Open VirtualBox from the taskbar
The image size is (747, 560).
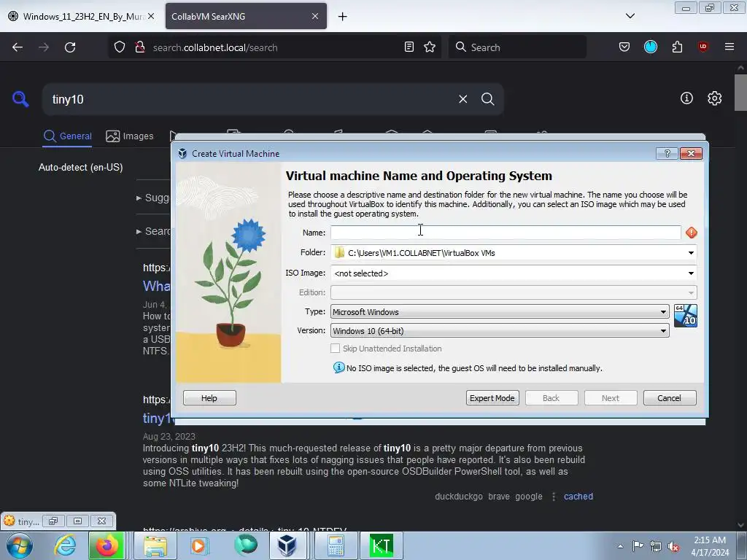[x=287, y=545]
